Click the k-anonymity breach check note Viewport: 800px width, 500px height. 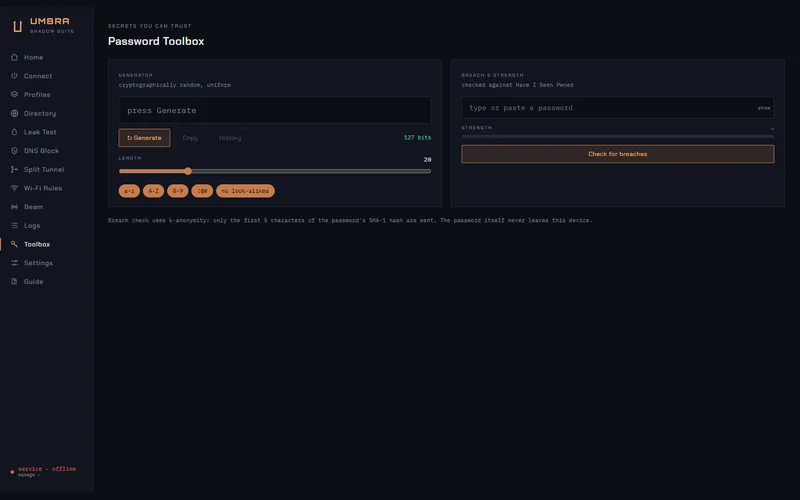point(350,220)
